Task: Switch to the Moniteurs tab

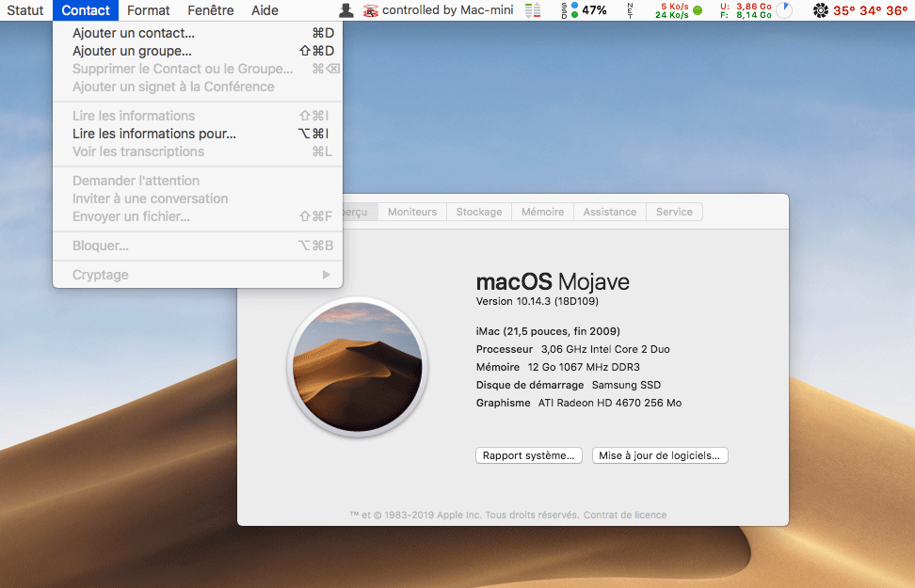Action: [412, 212]
